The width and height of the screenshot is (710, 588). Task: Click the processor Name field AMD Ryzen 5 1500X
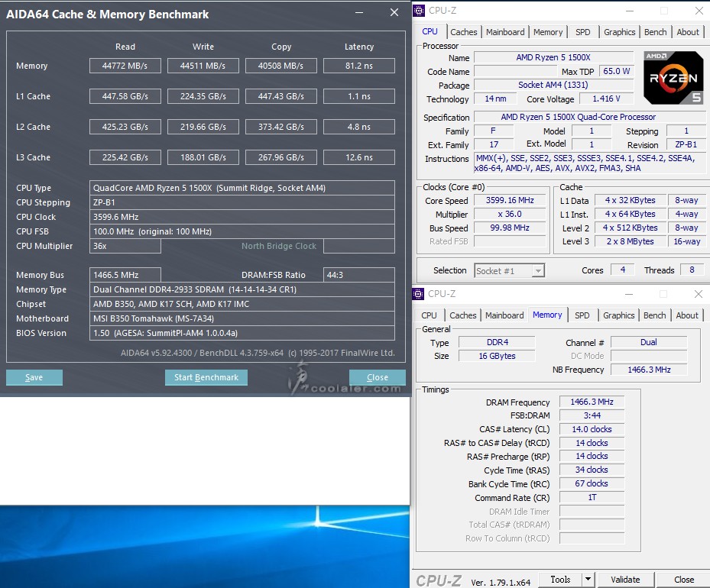point(553,57)
